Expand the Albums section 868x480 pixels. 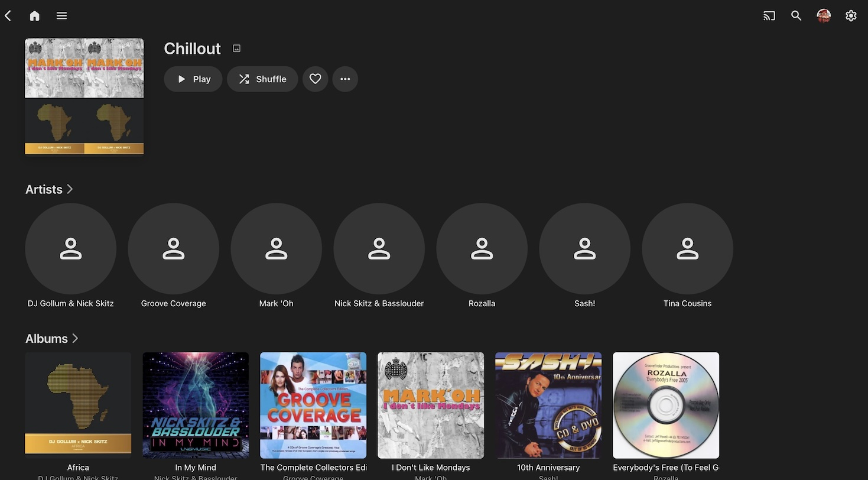click(52, 339)
